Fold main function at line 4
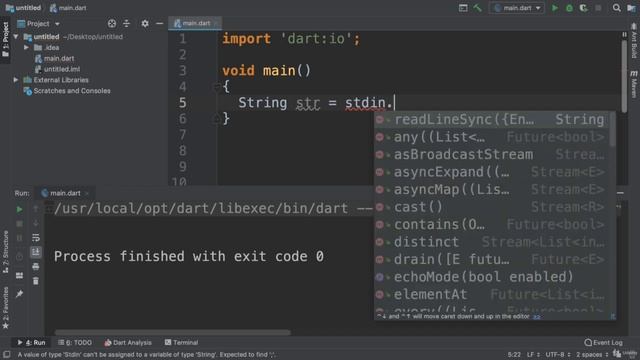This screenshot has height=360, width=640. click(x=217, y=87)
